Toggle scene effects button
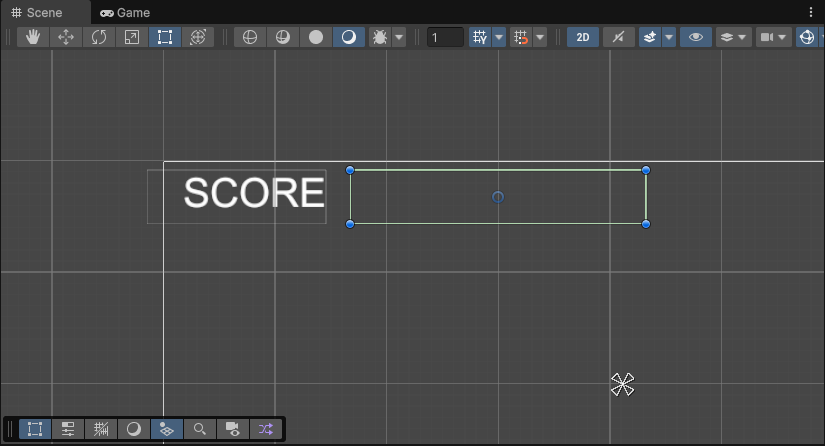 tap(650, 37)
